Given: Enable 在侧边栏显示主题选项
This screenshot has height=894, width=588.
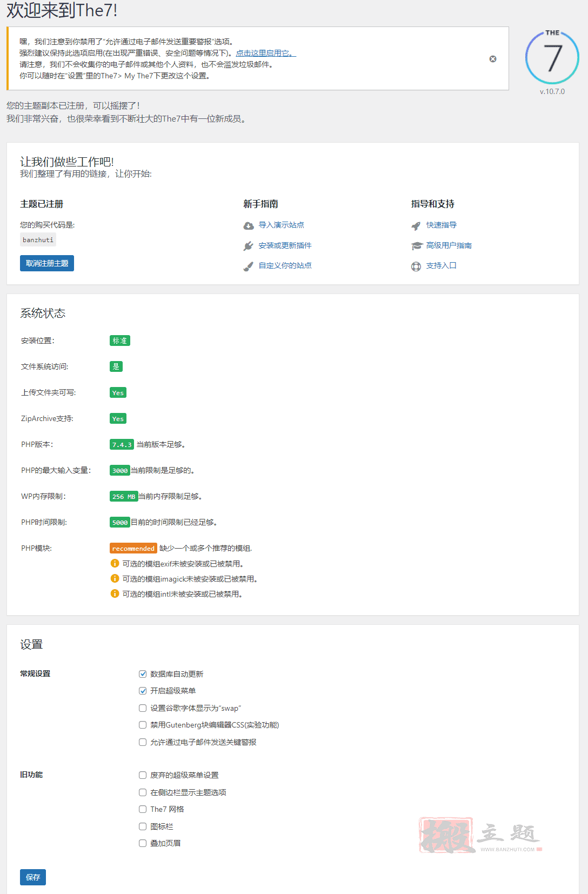Looking at the screenshot, I should [x=143, y=792].
